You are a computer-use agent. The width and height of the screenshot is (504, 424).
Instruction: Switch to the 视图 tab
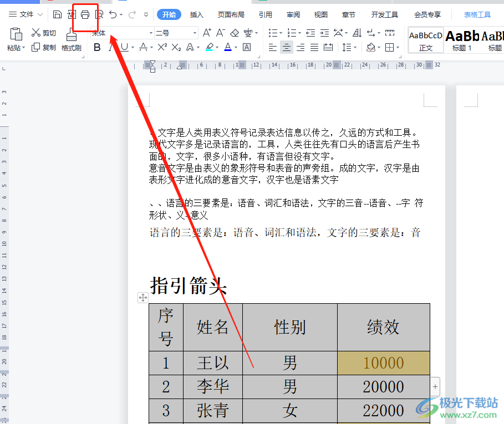(x=321, y=15)
